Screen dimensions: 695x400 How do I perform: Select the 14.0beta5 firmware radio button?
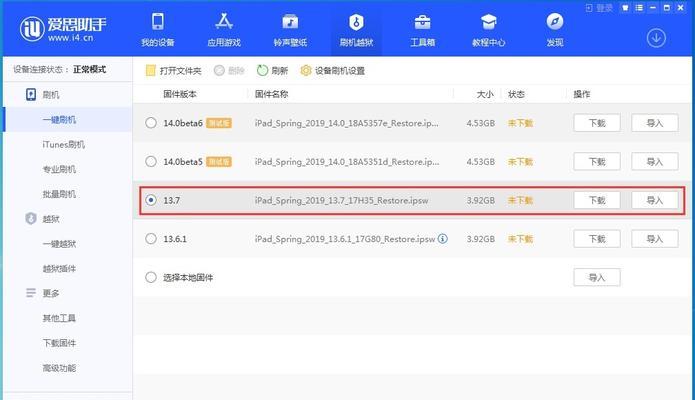pyautogui.click(x=151, y=161)
